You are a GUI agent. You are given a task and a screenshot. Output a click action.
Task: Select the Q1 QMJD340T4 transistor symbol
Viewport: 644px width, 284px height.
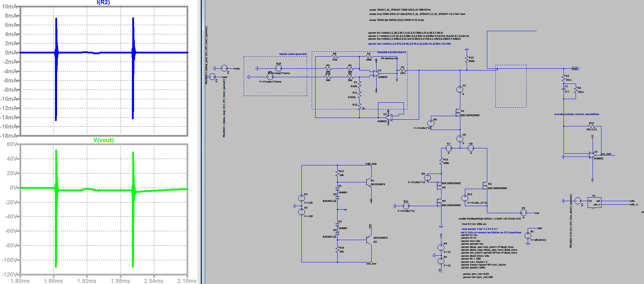(x=369, y=182)
